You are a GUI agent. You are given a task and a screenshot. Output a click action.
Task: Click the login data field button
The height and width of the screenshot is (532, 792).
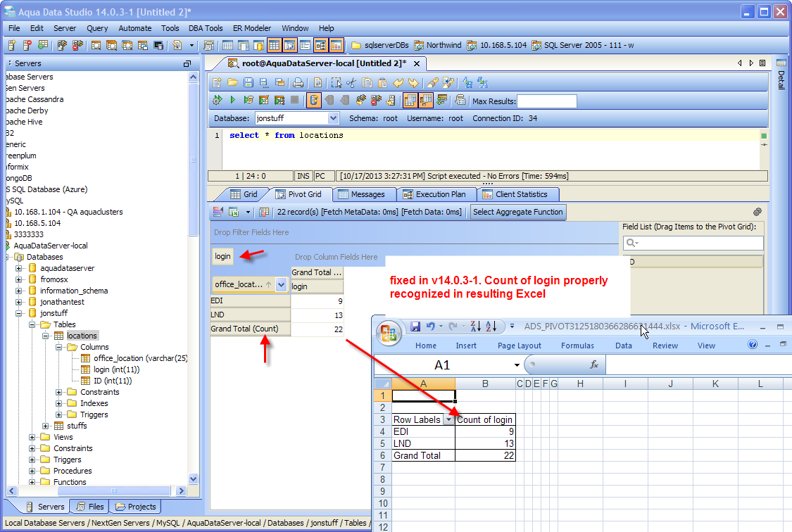[222, 256]
